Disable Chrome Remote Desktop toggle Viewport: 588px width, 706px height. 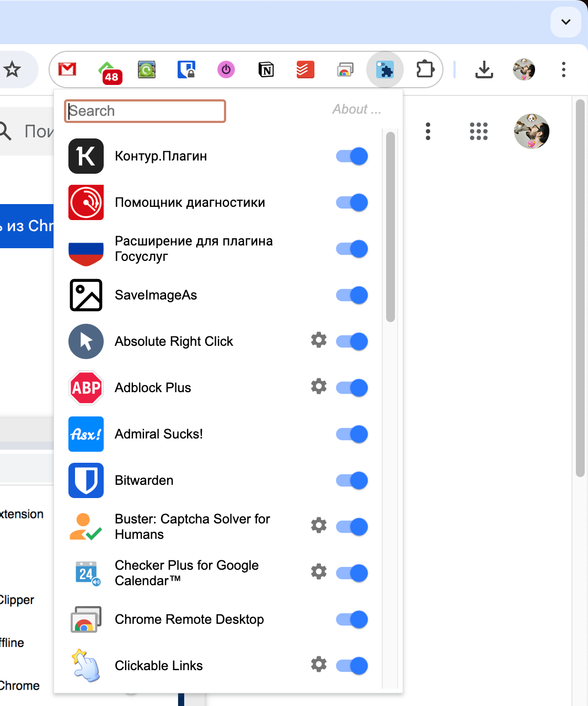(x=352, y=619)
